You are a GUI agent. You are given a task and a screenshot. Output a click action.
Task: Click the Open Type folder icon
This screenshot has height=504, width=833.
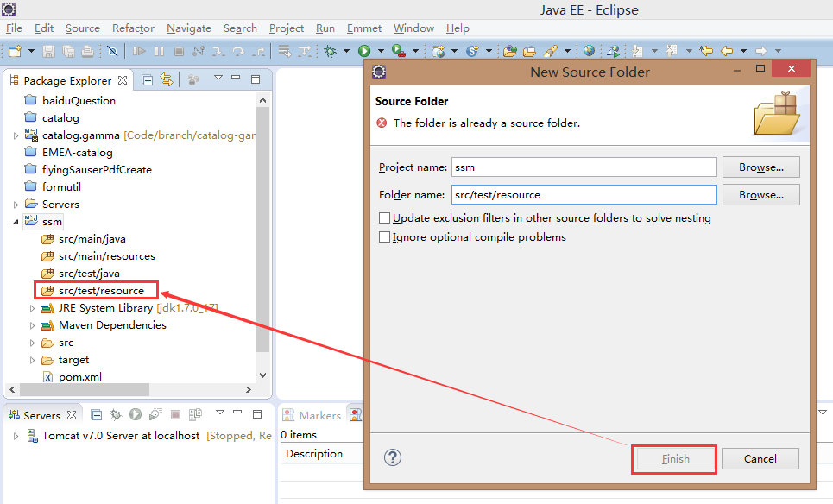click(x=510, y=51)
